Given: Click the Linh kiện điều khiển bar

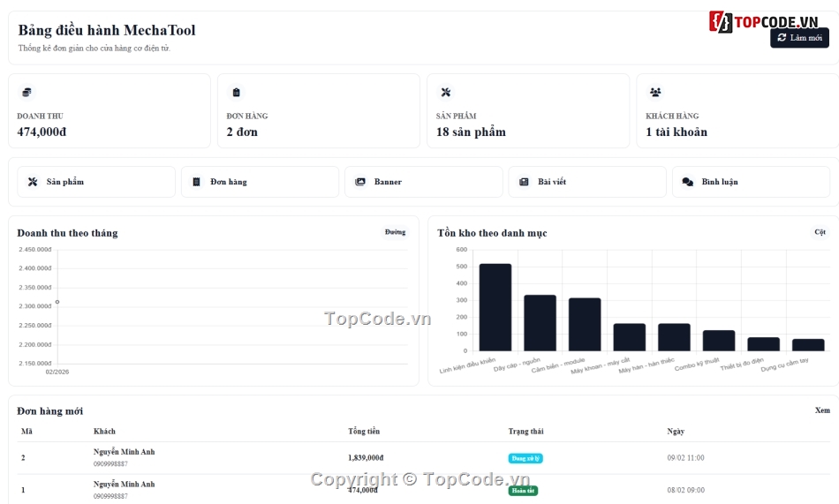Looking at the screenshot, I should pos(495,307).
